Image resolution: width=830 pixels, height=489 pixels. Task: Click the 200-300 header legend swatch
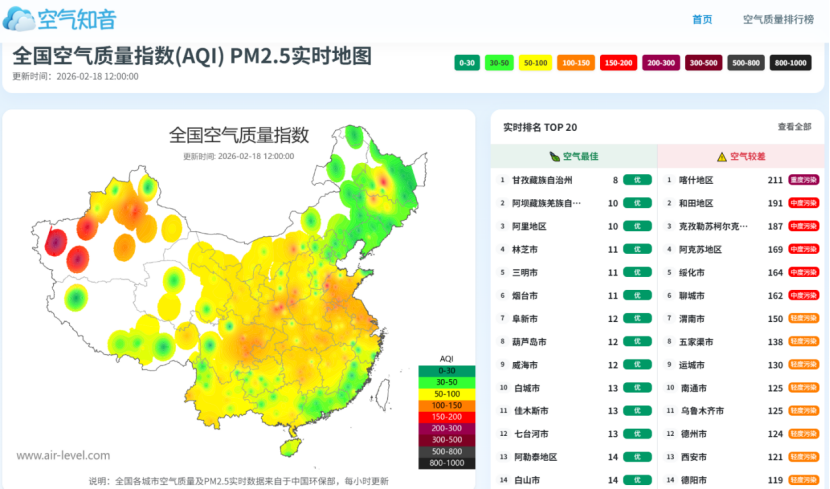pos(661,62)
